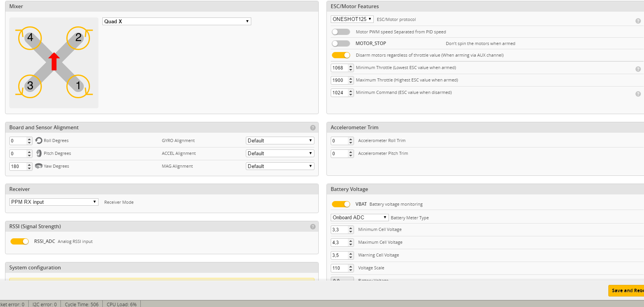Toggle Motor PWM speed Separated switch
644x307 pixels.
click(x=341, y=32)
